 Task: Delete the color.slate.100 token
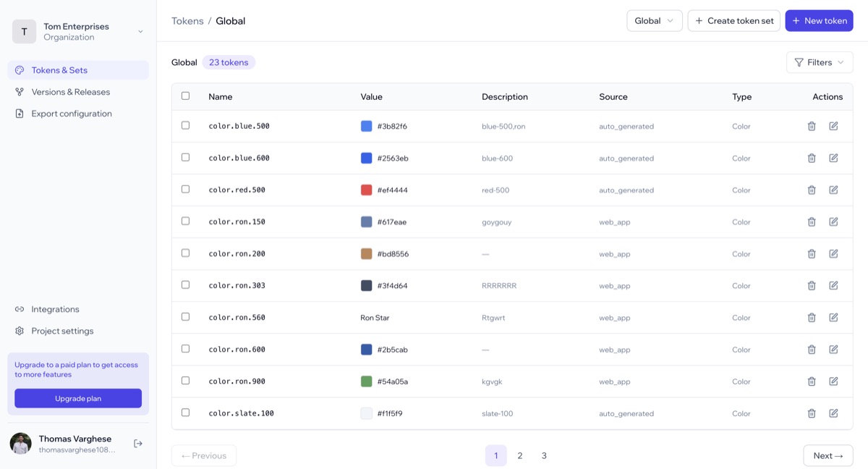[x=812, y=413]
